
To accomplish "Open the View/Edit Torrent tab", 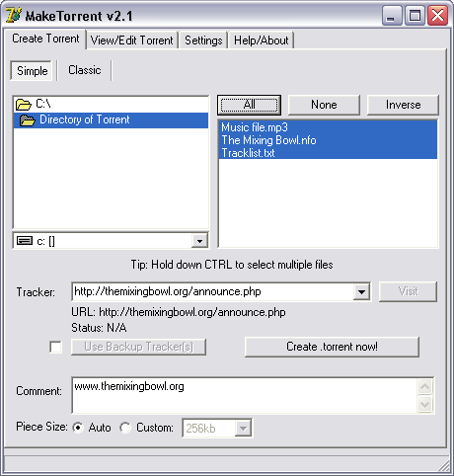I will pos(131,40).
